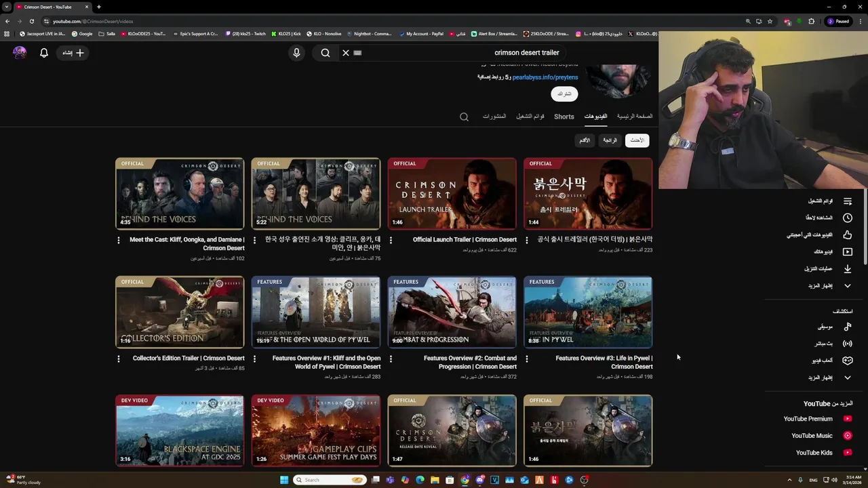868x488 pixels.
Task: Open the klo25 - Twitch bookmark
Action: [x=245, y=33]
